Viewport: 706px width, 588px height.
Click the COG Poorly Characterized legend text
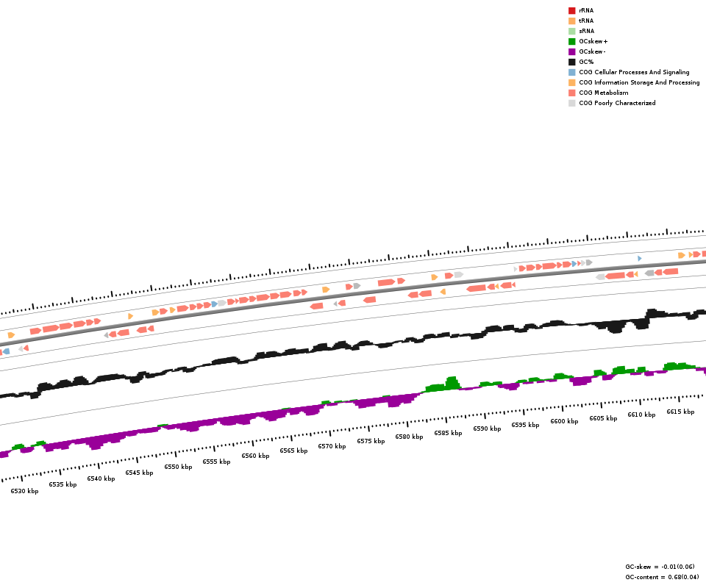tap(617, 103)
